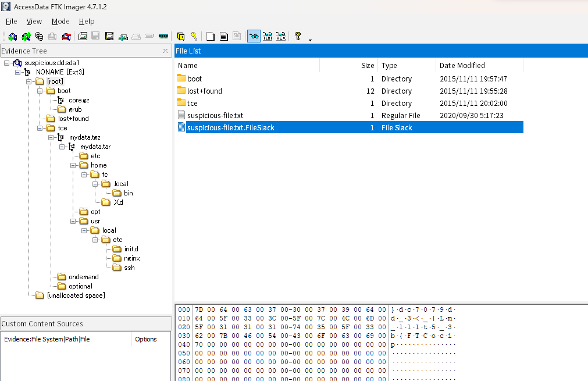588x381 pixels.
Task: Collapse the NONAME [Ext3] partition node
Action: click(x=17, y=72)
